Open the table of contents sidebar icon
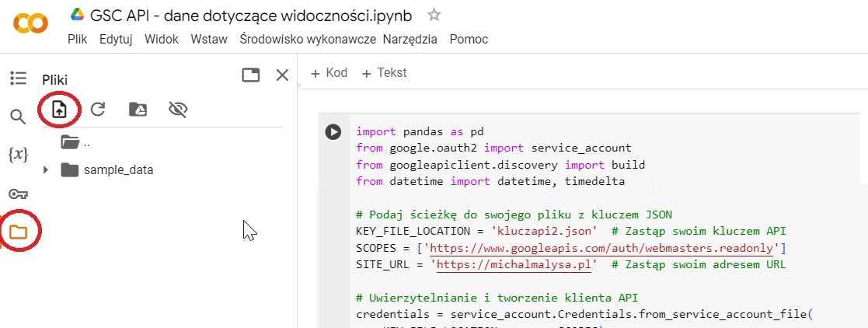The height and width of the screenshot is (328, 868). click(x=19, y=79)
